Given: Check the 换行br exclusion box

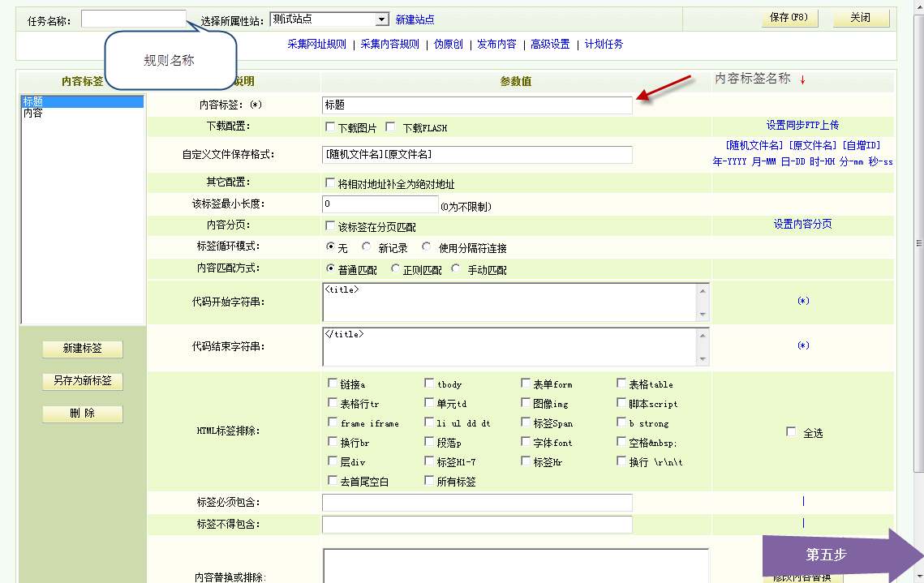Looking at the screenshot, I should (x=333, y=442).
